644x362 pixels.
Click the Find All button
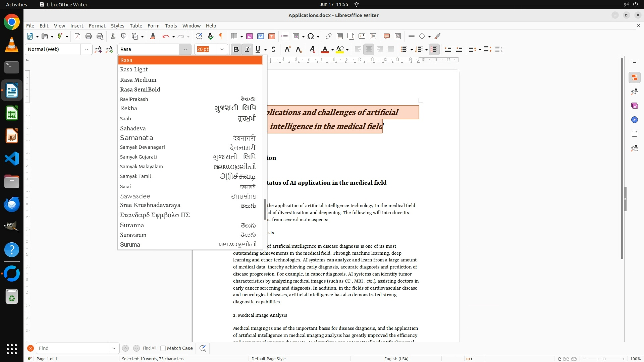(x=150, y=348)
